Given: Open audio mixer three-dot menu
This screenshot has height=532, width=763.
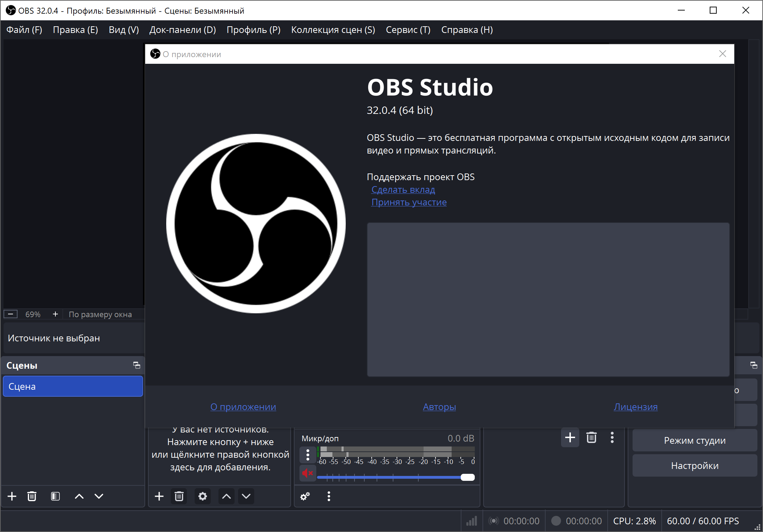Looking at the screenshot, I should coord(329,496).
